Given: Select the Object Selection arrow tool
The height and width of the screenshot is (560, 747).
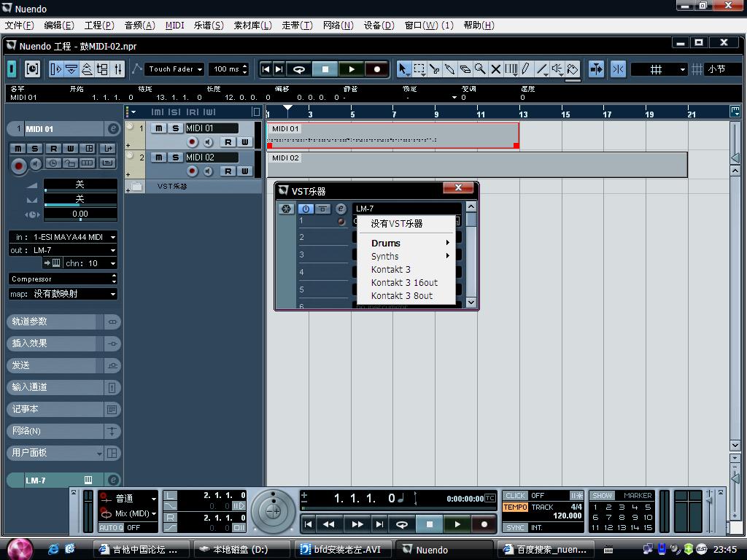Looking at the screenshot, I should tap(403, 69).
